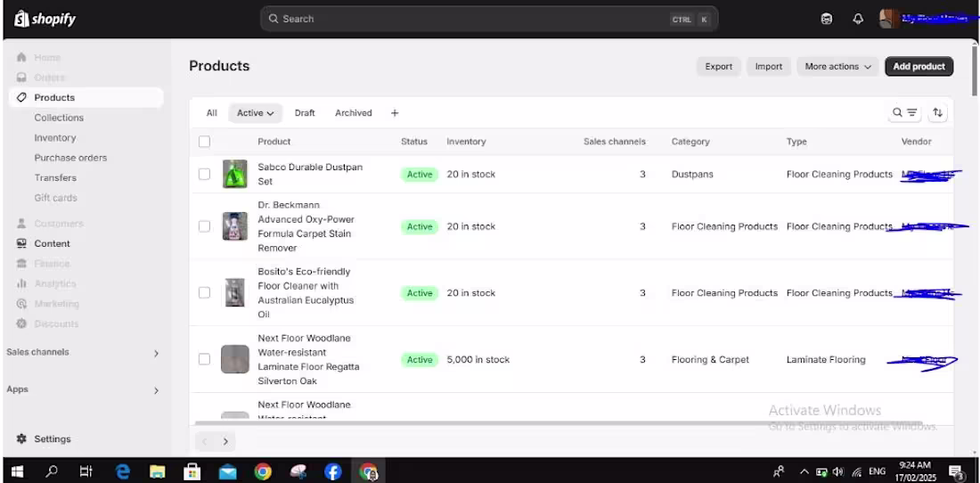
Task: Select the Products tag icon
Action: [21, 97]
